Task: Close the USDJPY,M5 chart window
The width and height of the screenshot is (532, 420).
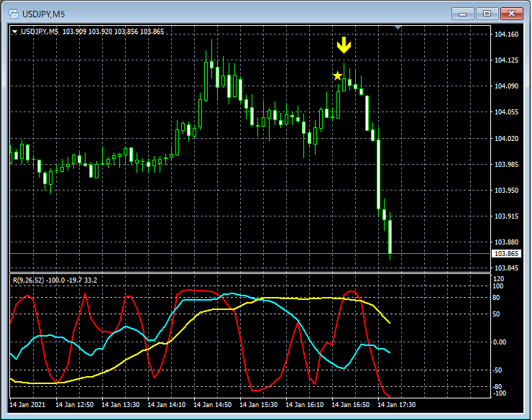Action: [x=511, y=13]
